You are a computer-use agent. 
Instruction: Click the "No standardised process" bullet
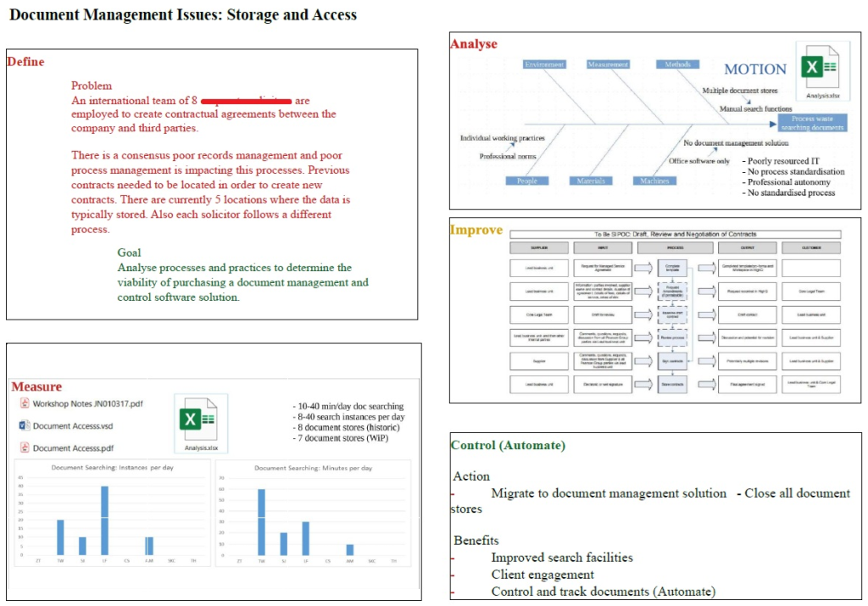pyautogui.click(x=788, y=192)
